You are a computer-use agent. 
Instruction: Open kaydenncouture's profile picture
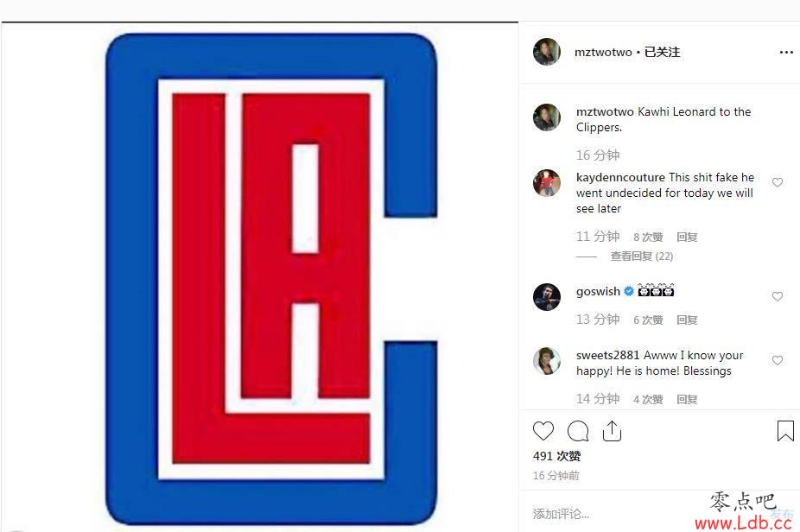point(546,182)
